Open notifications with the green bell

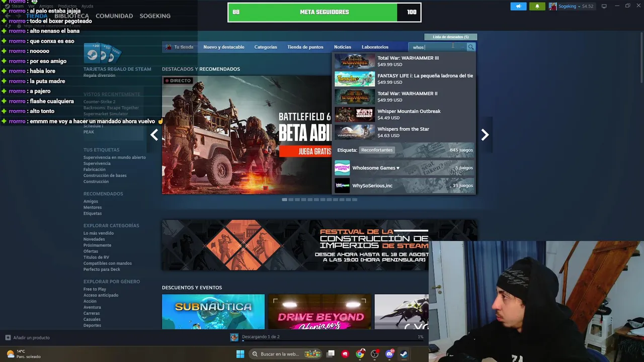point(537,7)
